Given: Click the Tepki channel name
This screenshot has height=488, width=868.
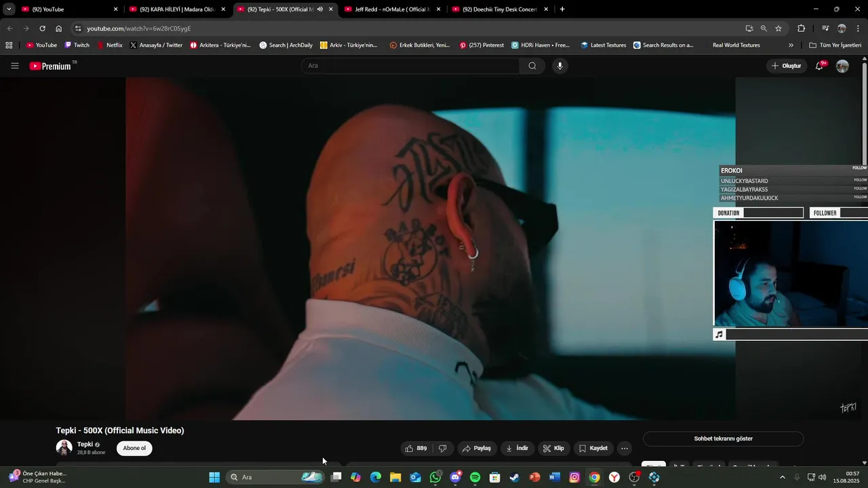Looking at the screenshot, I should 85,444.
